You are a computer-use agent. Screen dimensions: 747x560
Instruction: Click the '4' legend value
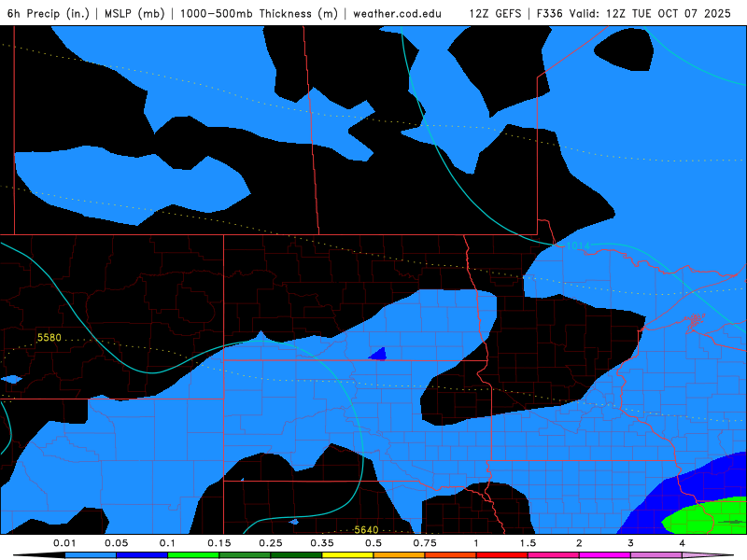(683, 543)
